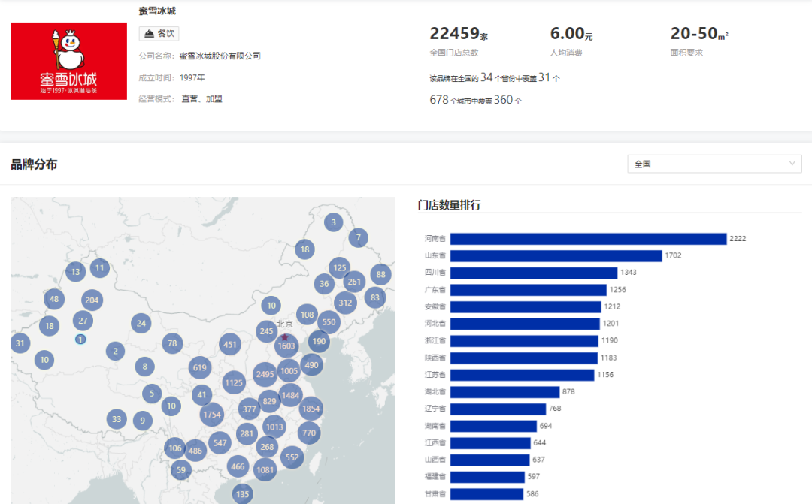Image resolution: width=812 pixels, height=504 pixels.
Task: Click the 辽宁省 ranking bar
Action: [x=498, y=409]
